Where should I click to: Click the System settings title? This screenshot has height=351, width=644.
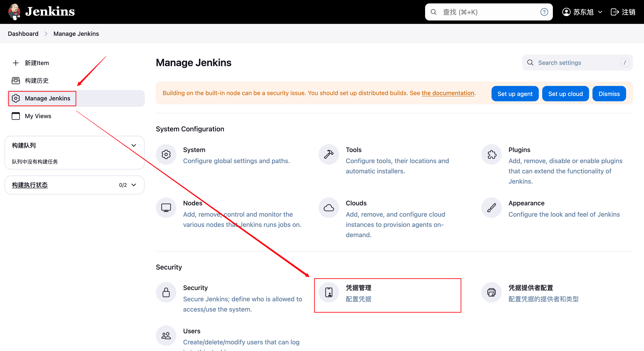click(194, 150)
